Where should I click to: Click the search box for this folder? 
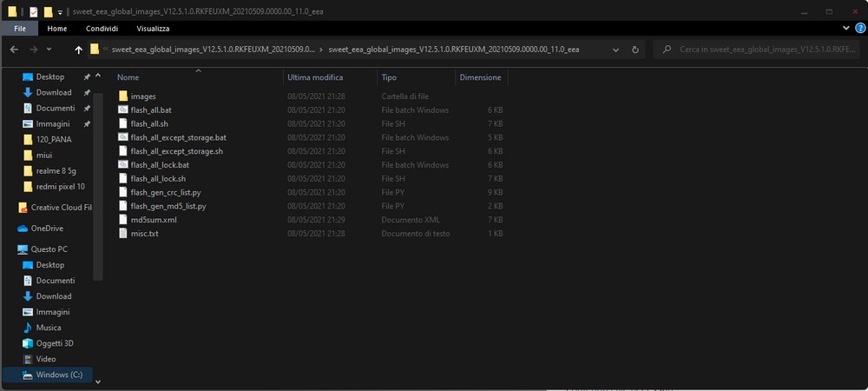click(764, 50)
